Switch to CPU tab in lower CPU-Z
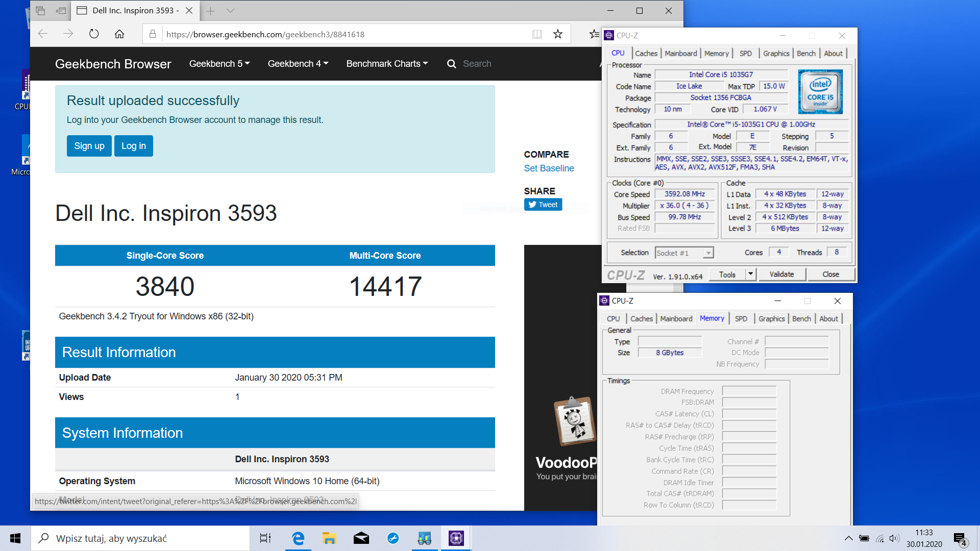This screenshot has width=980, height=551. [614, 318]
